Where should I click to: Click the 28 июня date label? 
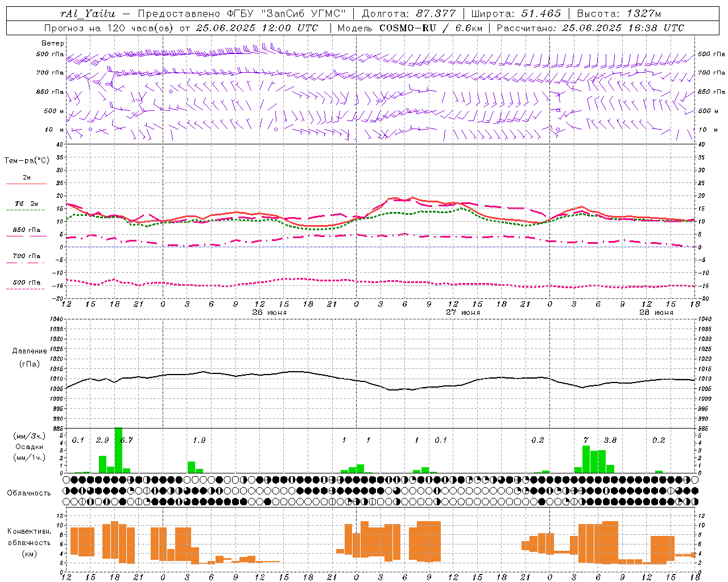[656, 313]
